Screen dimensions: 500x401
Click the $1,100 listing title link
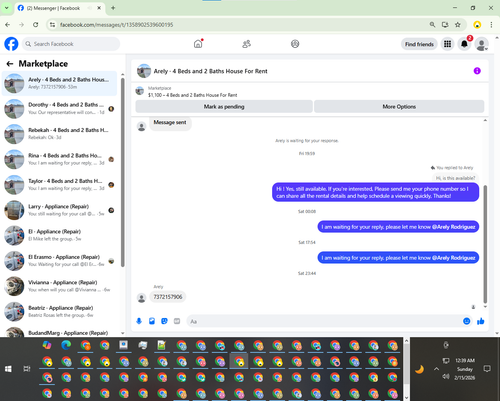pos(193,95)
